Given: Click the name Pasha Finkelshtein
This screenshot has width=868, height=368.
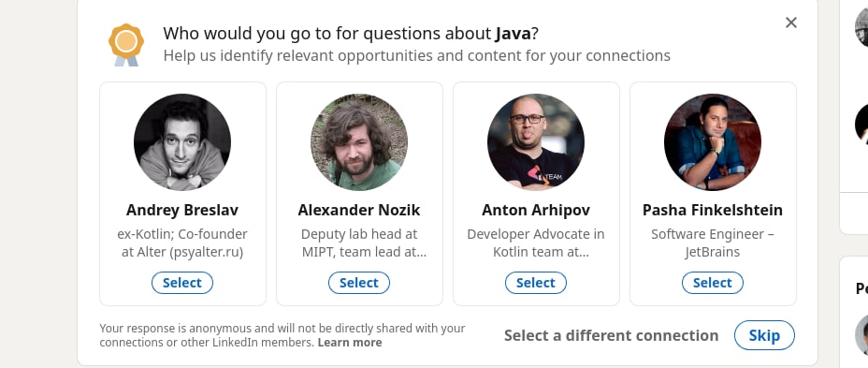Looking at the screenshot, I should click(713, 210).
